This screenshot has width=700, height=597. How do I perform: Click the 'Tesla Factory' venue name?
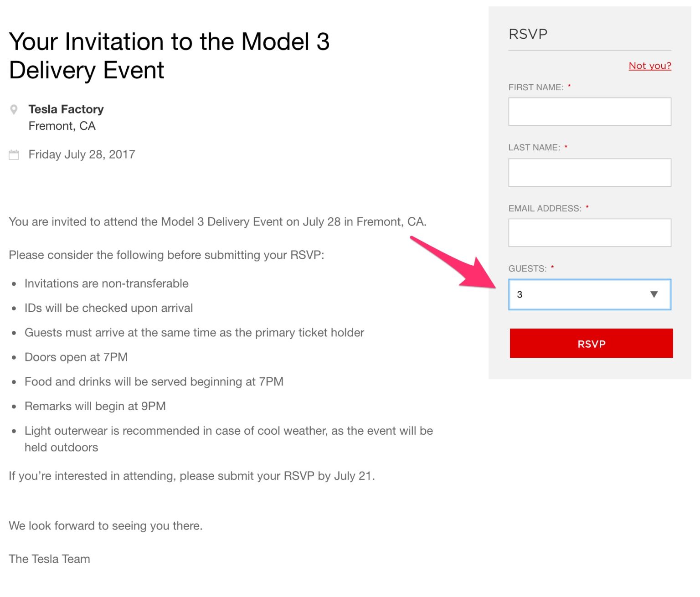tap(66, 109)
